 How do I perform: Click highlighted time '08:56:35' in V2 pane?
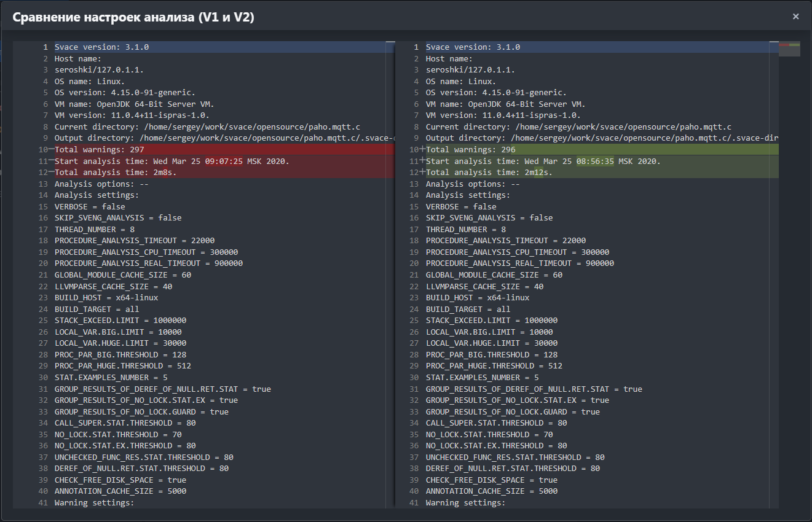[x=595, y=161]
